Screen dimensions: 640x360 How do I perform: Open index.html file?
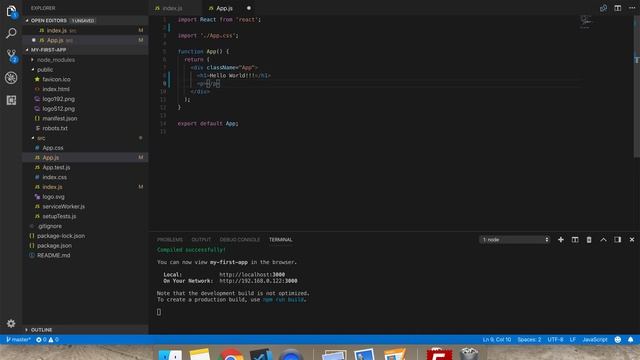85,89
